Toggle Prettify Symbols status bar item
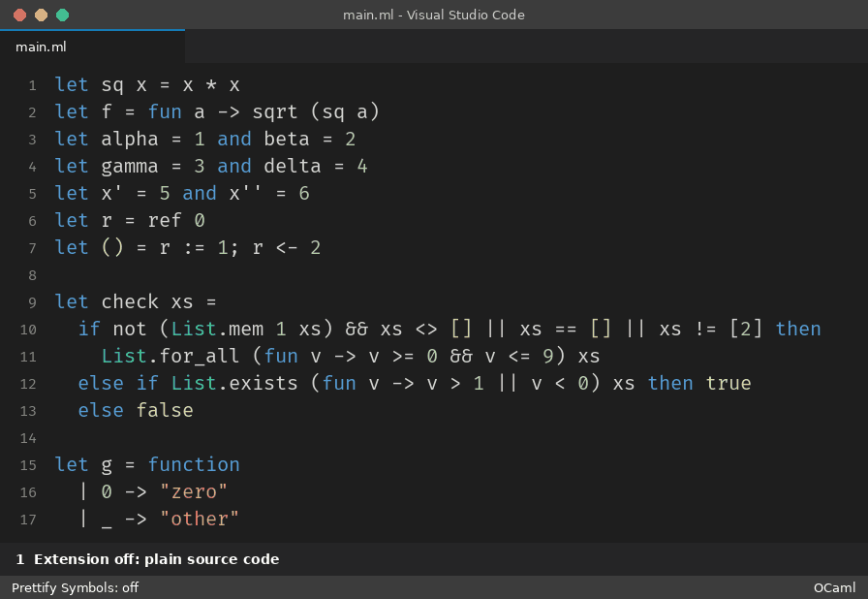Screen dimensions: 868x599 pyautogui.click(x=75, y=587)
